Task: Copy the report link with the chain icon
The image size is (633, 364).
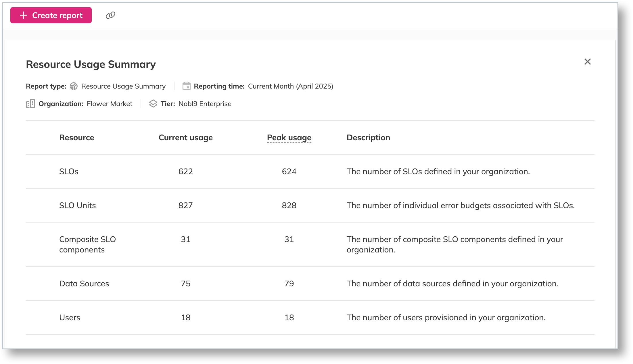Action: (x=110, y=15)
